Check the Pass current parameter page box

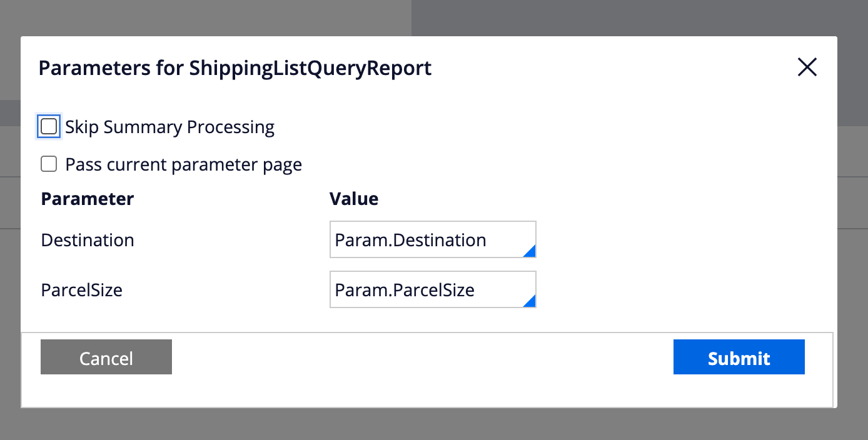coord(49,164)
